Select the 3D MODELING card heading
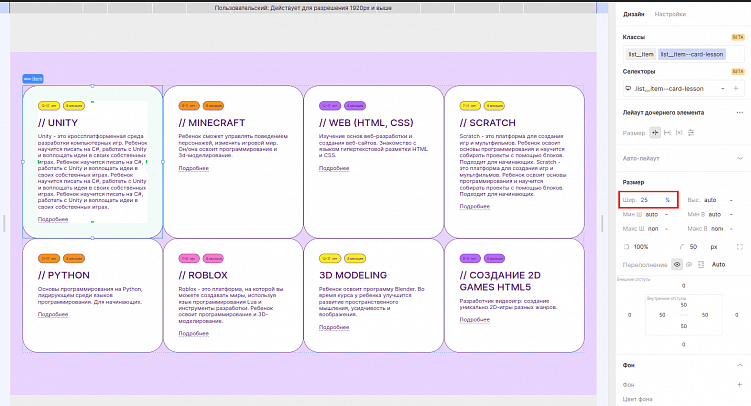The width and height of the screenshot is (751, 406). pos(353,275)
